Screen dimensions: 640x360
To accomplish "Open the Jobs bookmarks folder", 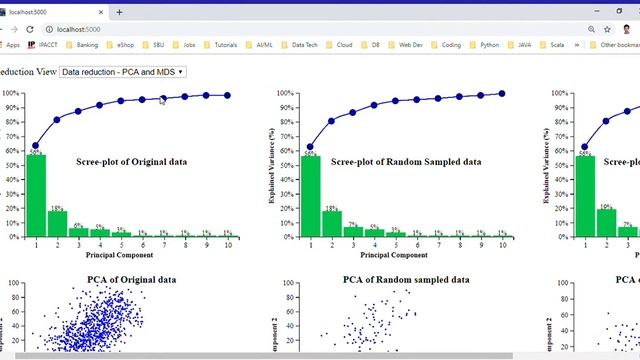I will coord(184,45).
